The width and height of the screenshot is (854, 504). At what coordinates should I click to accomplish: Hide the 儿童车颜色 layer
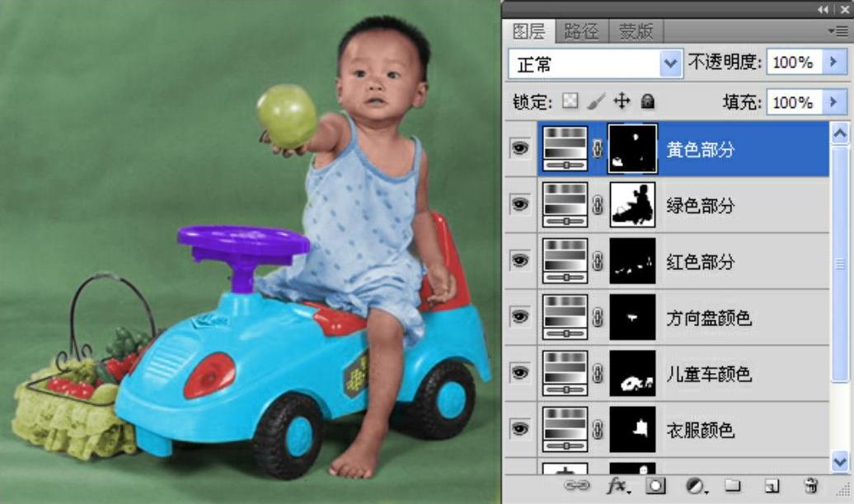pyautogui.click(x=520, y=373)
